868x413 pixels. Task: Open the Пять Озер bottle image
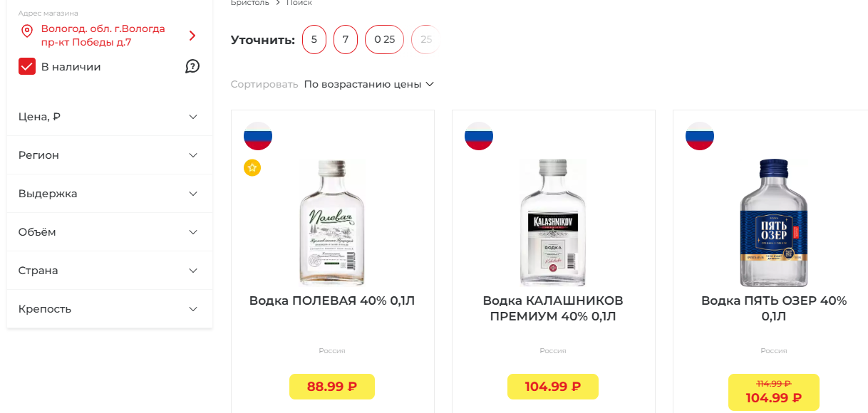[x=773, y=223]
